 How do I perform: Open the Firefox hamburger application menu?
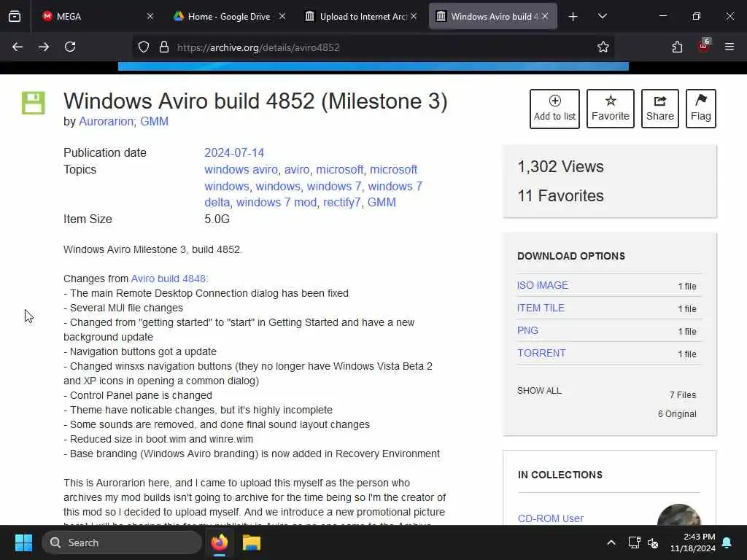[729, 47]
